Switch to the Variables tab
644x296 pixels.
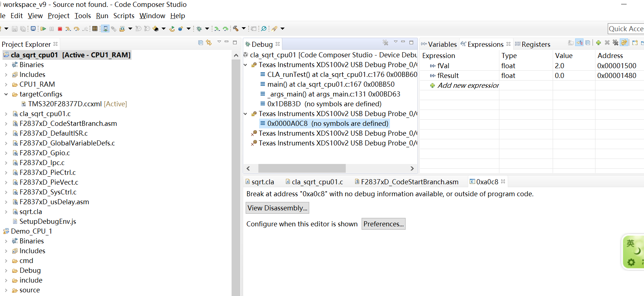pyautogui.click(x=439, y=44)
